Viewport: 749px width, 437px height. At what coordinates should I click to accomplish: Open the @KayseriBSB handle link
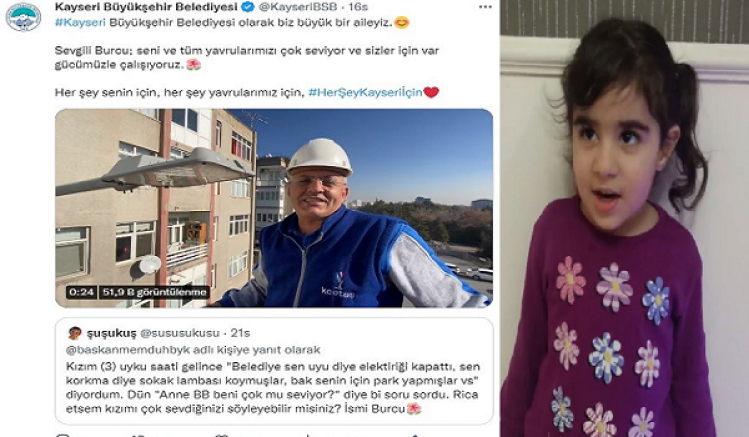(298, 7)
